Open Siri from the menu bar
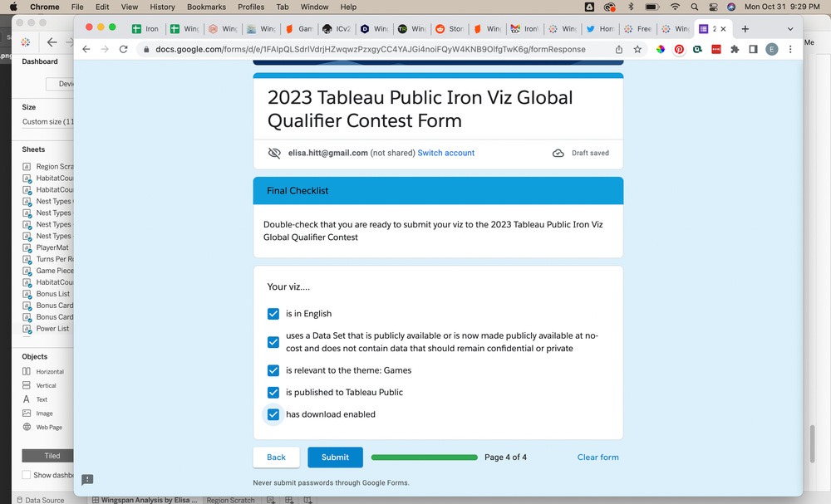Viewport: 831px width, 504px height. 731,7
